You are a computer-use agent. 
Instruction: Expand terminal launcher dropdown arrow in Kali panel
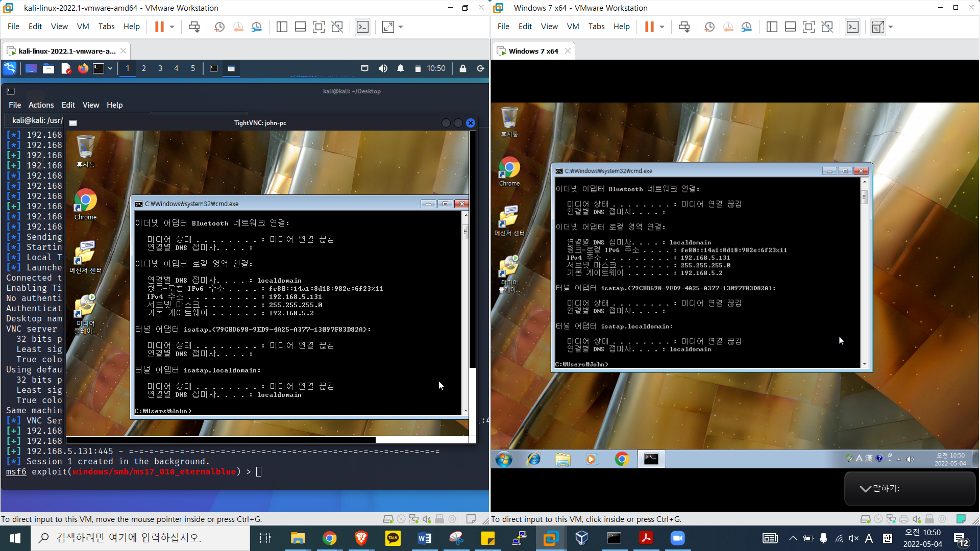click(110, 68)
